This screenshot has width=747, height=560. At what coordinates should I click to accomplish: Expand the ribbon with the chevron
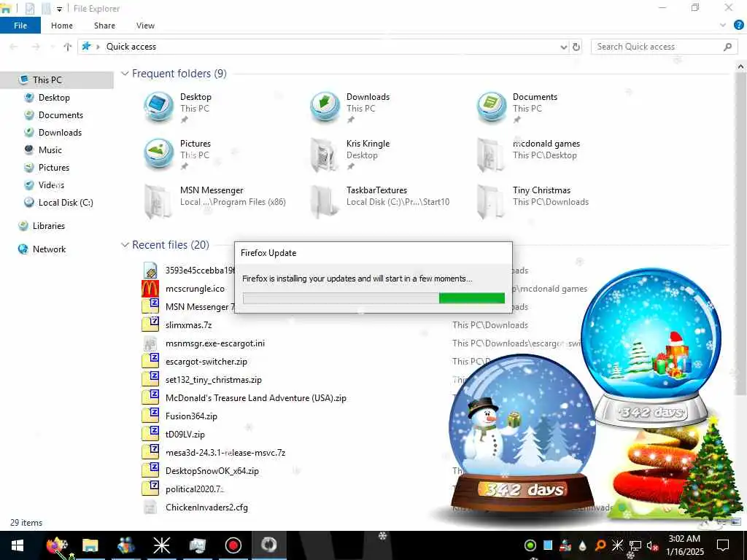723,26
